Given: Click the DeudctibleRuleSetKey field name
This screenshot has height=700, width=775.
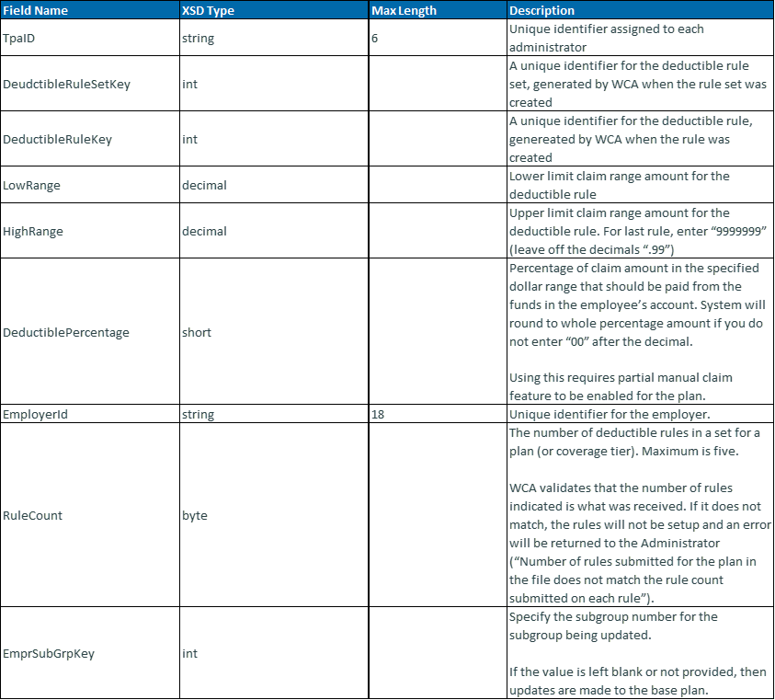Looking at the screenshot, I should coord(66,85).
